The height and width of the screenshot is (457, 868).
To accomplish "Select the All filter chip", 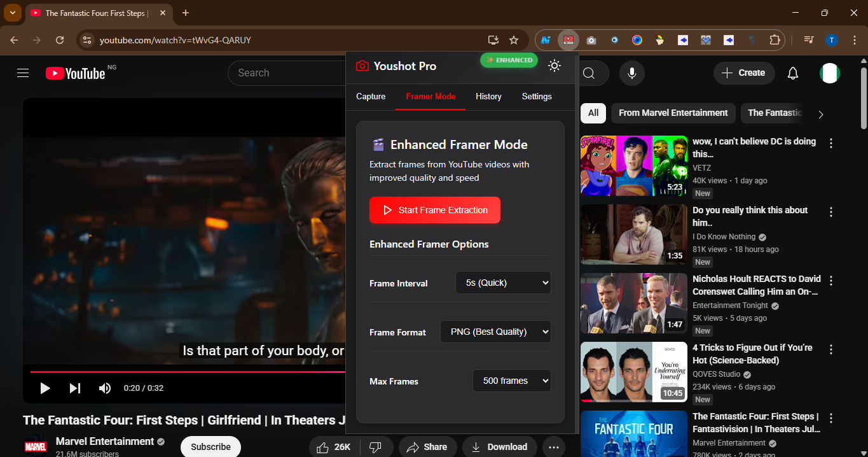I will click(593, 113).
